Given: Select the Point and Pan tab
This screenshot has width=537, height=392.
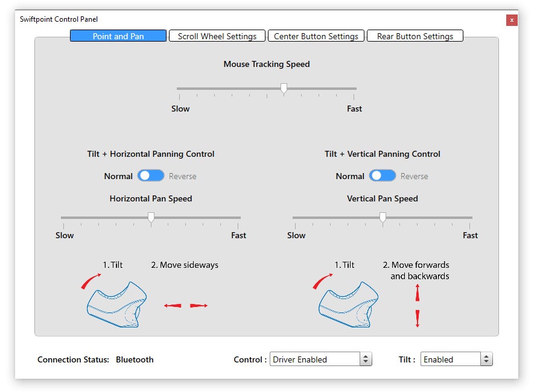Looking at the screenshot, I should point(118,36).
